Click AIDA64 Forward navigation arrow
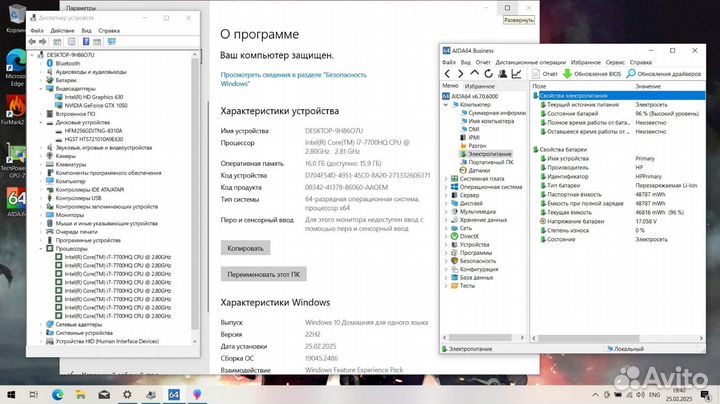Image resolution: width=720 pixels, height=404 pixels. click(x=461, y=73)
